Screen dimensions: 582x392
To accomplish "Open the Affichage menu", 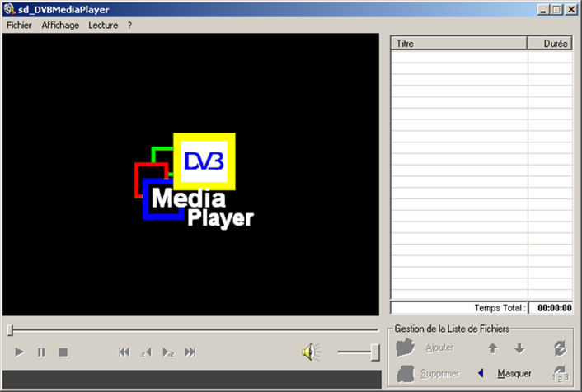I will [60, 26].
